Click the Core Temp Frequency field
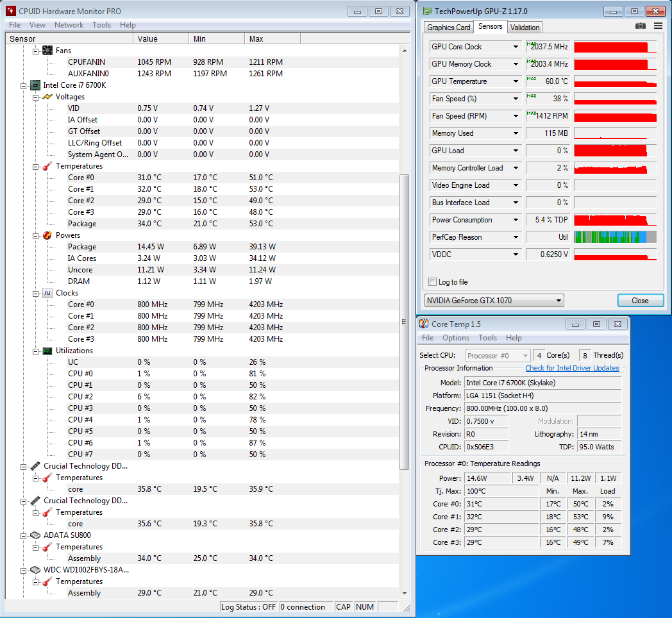This screenshot has width=672, height=618. (x=543, y=408)
